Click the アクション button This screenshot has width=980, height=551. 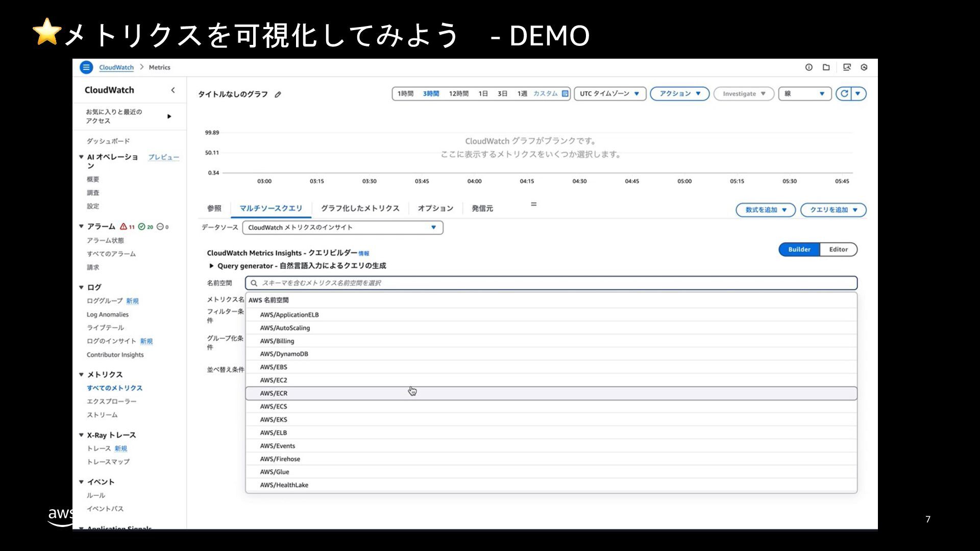679,94
